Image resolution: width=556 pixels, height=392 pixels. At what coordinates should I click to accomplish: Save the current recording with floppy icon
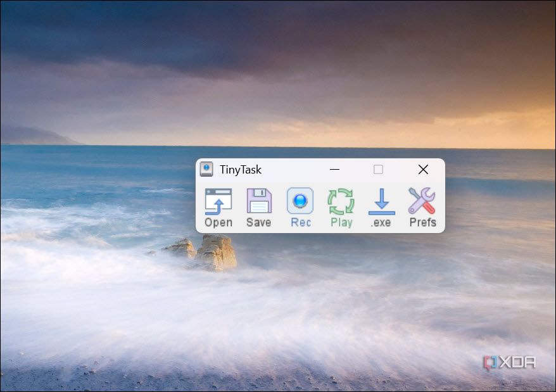pos(259,208)
